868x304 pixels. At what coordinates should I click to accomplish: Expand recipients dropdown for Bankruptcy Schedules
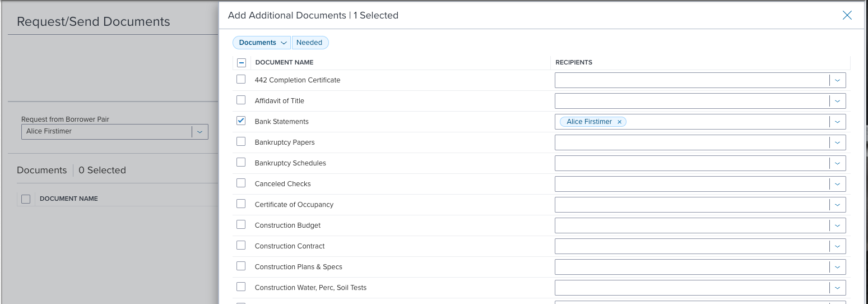(837, 163)
